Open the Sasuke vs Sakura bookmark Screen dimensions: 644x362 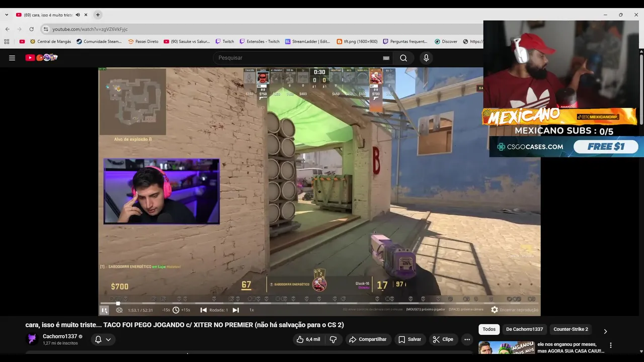pyautogui.click(x=187, y=42)
